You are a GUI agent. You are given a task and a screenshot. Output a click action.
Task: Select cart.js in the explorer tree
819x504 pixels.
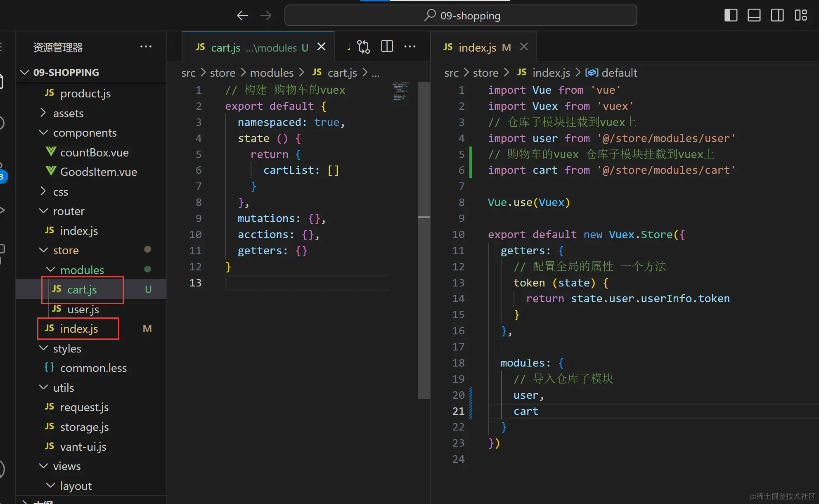pyautogui.click(x=91, y=290)
